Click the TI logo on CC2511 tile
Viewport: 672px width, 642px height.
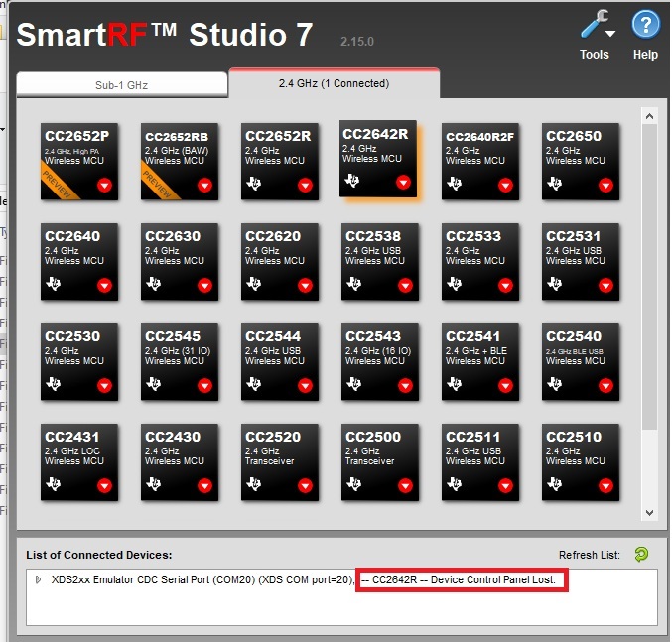tap(455, 484)
